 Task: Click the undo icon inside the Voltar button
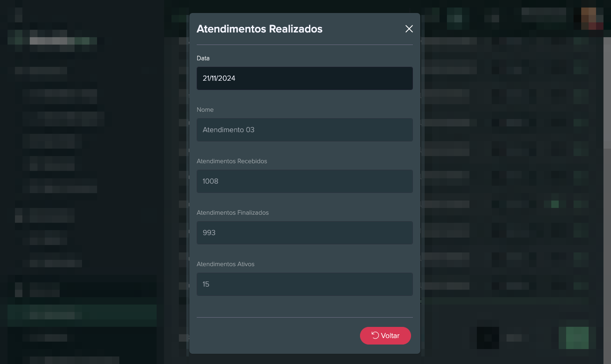[x=375, y=335]
